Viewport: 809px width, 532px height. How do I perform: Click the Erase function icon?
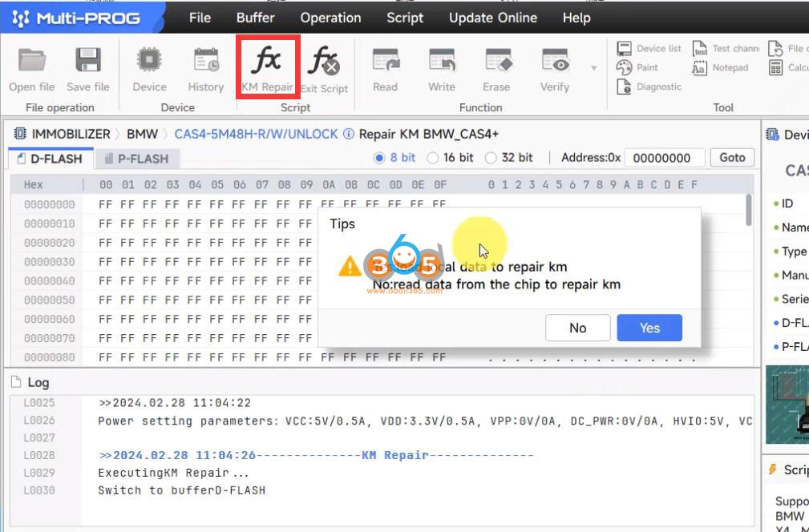[497, 60]
